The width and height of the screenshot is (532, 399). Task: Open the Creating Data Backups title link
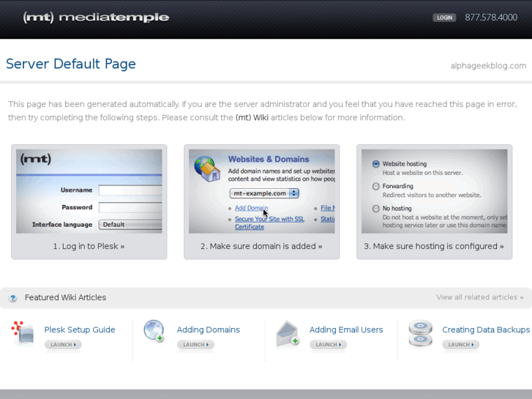[486, 329]
